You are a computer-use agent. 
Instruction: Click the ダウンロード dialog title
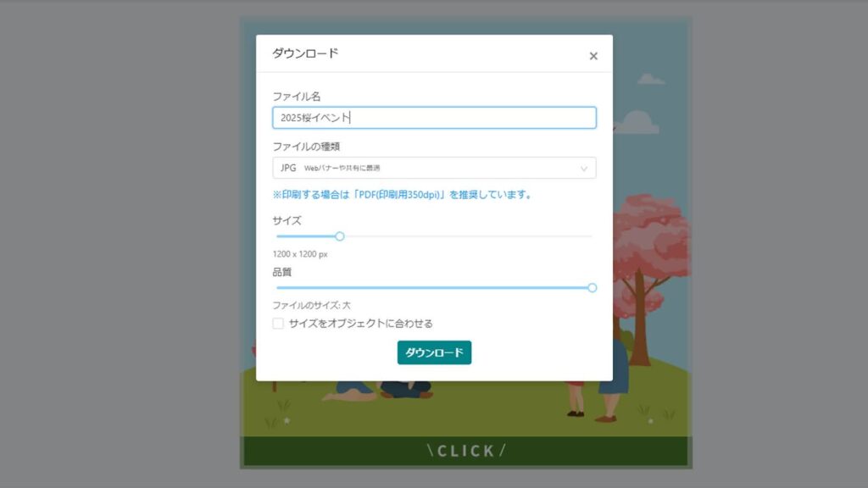point(305,53)
